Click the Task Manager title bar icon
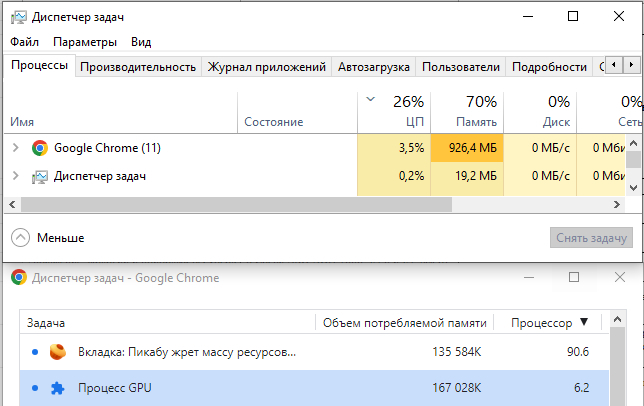This screenshot has height=406, width=644. click(19, 17)
